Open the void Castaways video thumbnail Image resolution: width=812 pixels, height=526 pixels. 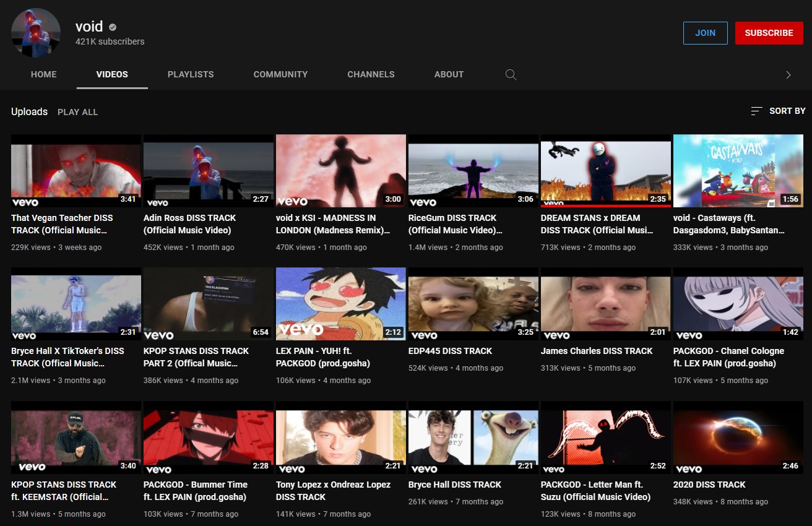tap(738, 171)
